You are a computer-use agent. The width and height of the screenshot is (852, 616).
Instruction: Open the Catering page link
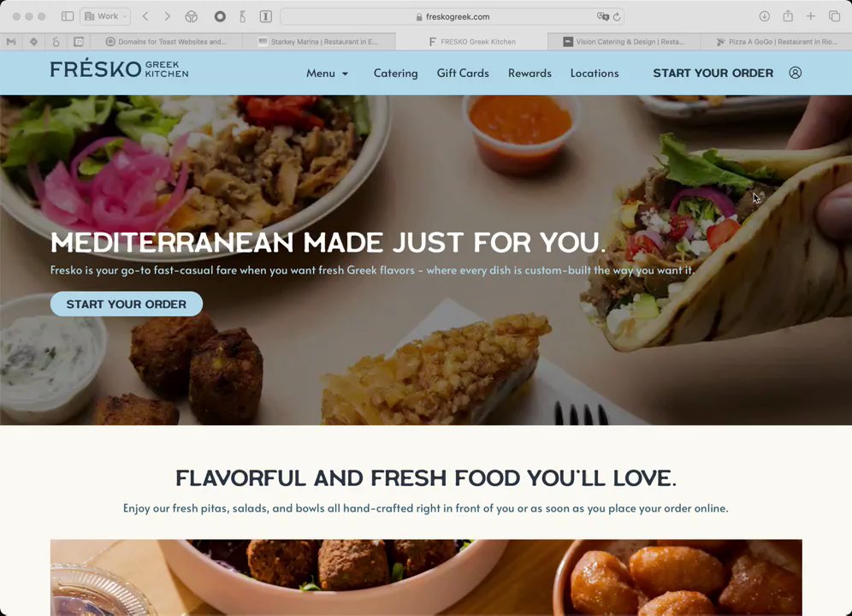coord(395,74)
